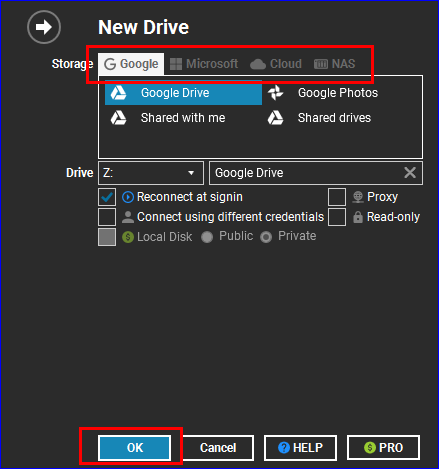
Task: Enable the Read-only checkbox
Action: (x=337, y=217)
